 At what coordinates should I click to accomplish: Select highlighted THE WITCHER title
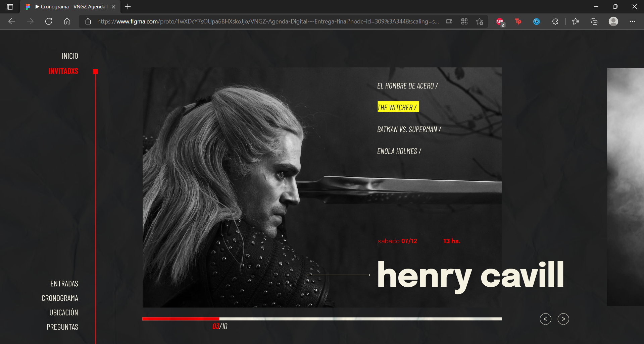tap(398, 107)
